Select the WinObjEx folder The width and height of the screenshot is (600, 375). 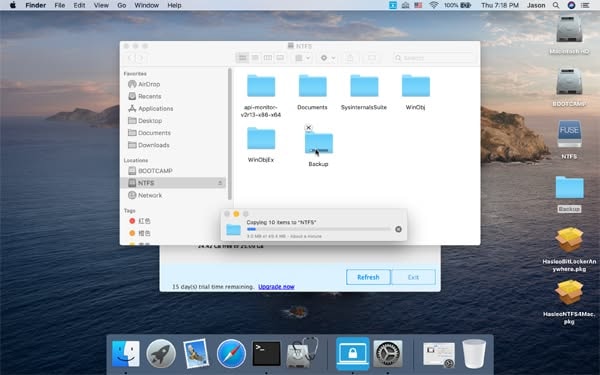(x=261, y=138)
